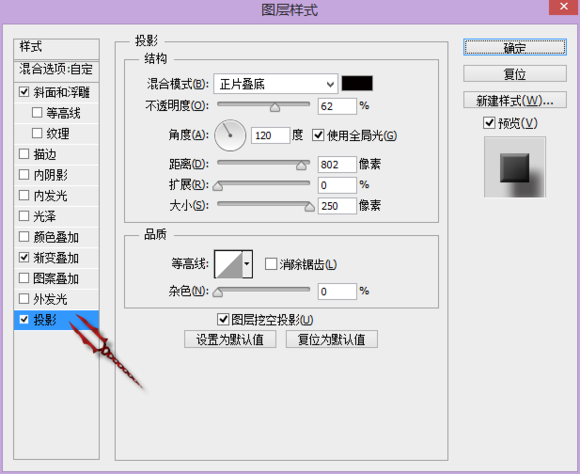Close the 图层样式 dialog
Image resolution: width=580 pixels, height=474 pixels.
click(564, 7)
